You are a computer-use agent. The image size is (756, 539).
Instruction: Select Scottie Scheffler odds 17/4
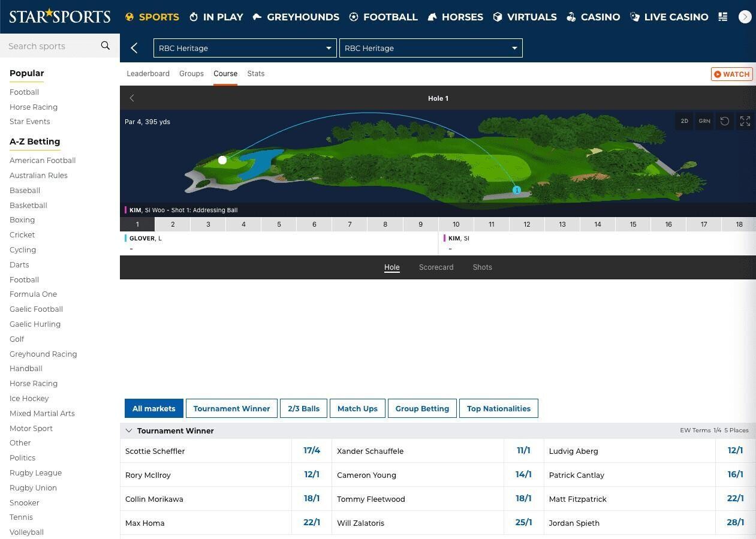[312, 451]
